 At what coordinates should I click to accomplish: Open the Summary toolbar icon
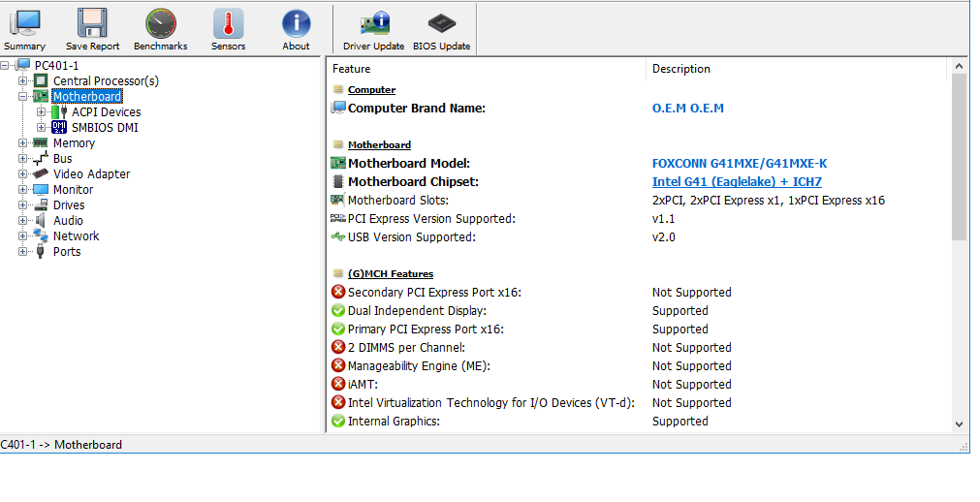pos(24,29)
